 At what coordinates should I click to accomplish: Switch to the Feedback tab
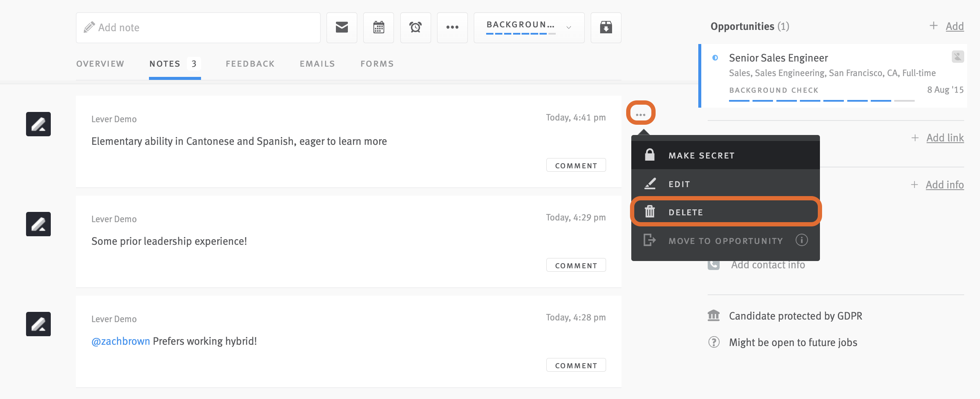coord(250,63)
